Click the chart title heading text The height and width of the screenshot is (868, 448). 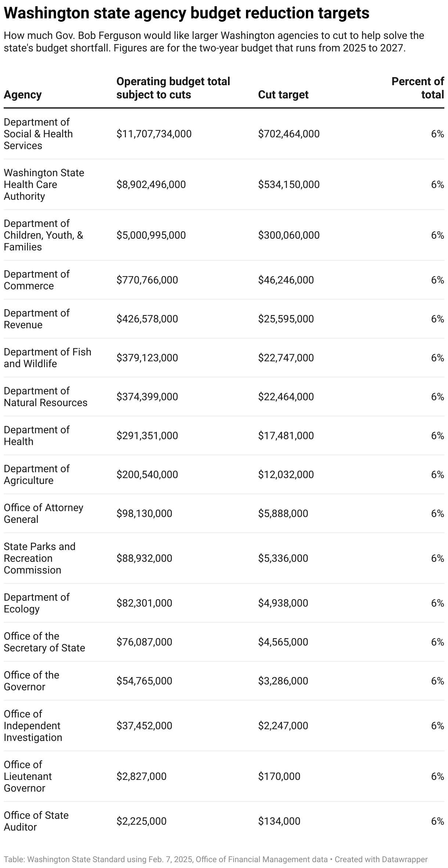point(187,13)
